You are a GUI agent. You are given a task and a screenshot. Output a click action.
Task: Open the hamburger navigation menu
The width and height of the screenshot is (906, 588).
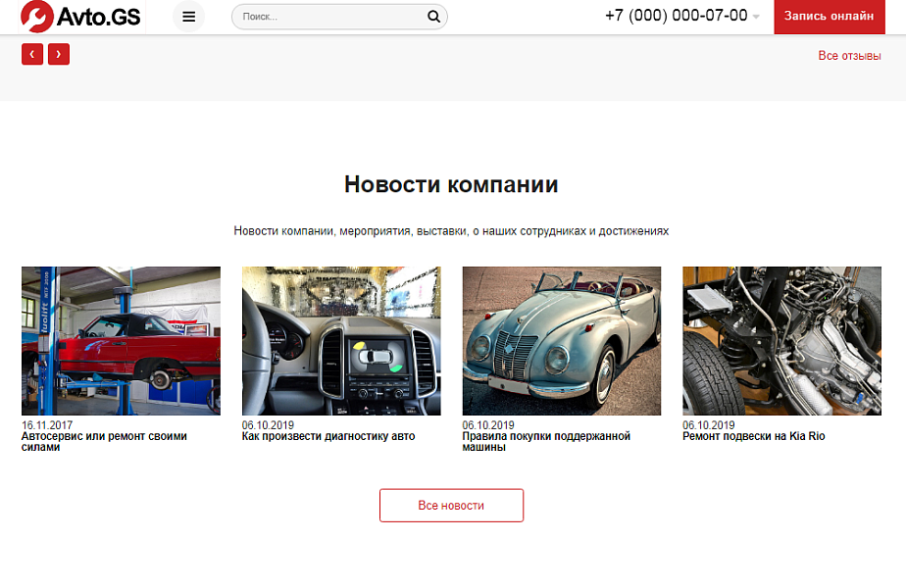click(188, 17)
